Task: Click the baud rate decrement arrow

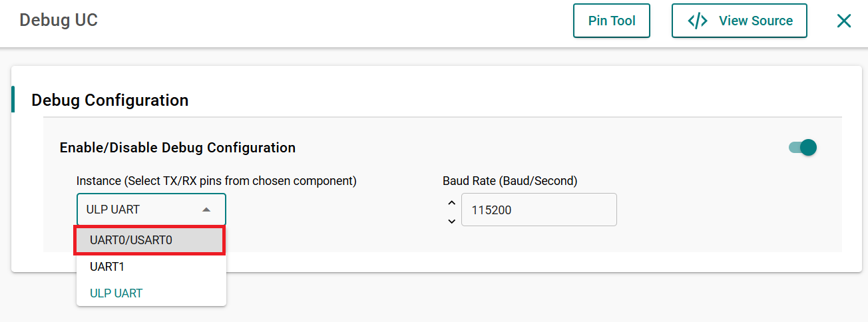Action: (x=451, y=221)
